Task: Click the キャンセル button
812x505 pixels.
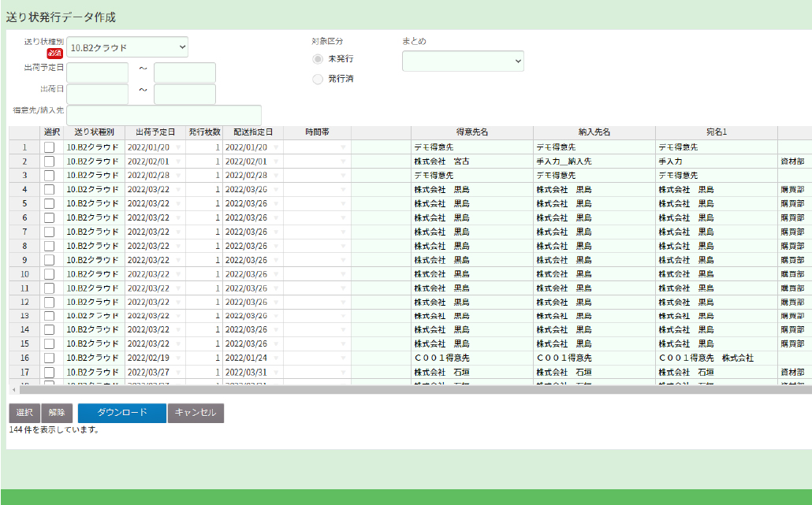Action: point(196,413)
